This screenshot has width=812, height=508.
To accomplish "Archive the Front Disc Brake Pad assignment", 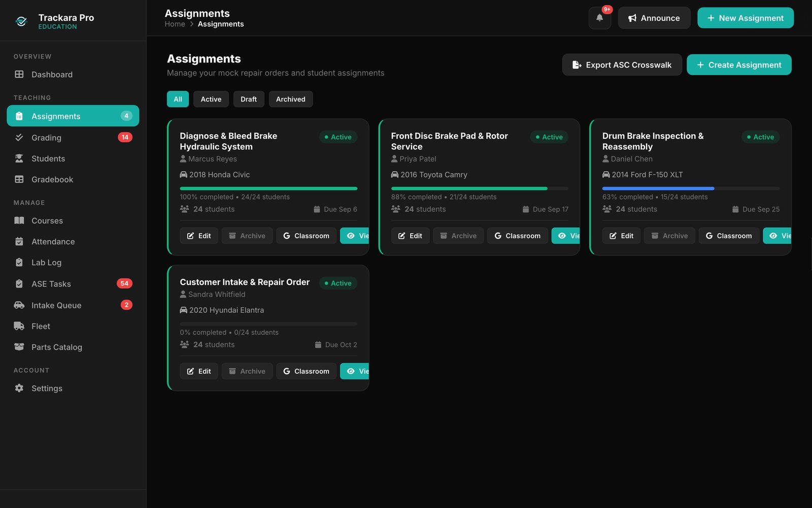I will pyautogui.click(x=458, y=236).
